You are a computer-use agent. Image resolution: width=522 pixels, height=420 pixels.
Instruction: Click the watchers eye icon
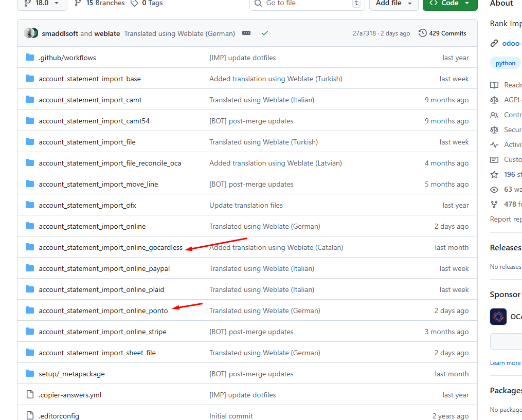[494, 189]
